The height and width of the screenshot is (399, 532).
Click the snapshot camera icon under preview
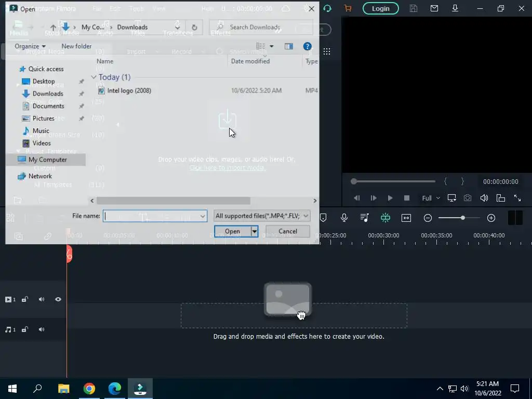pyautogui.click(x=468, y=198)
